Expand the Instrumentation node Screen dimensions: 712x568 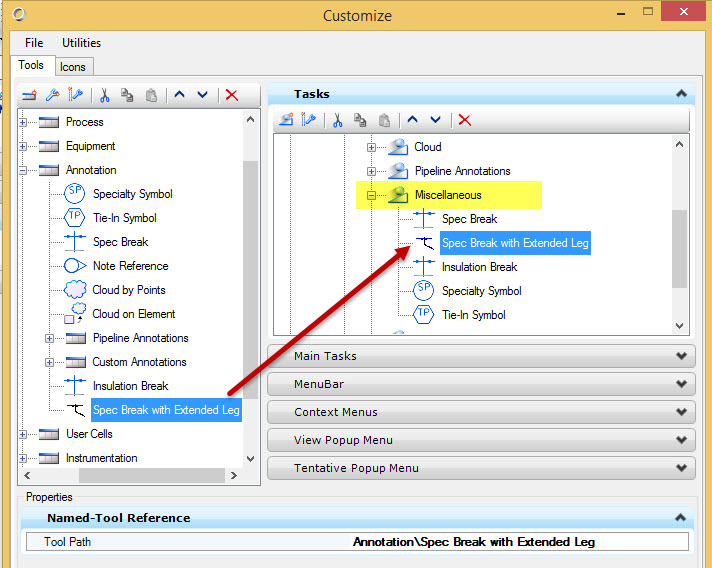tap(22, 458)
